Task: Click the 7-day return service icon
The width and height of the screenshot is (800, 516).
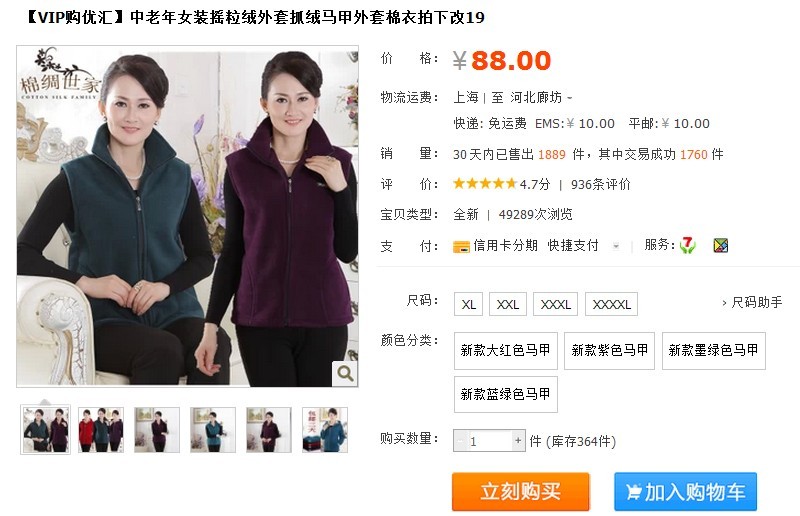Action: 688,245
